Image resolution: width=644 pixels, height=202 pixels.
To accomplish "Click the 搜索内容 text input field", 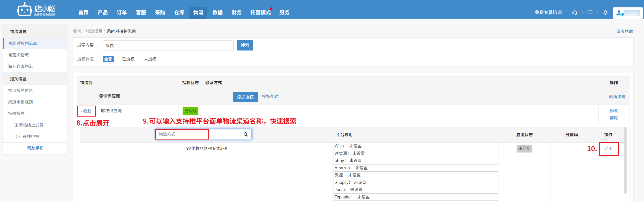I will pos(168,45).
